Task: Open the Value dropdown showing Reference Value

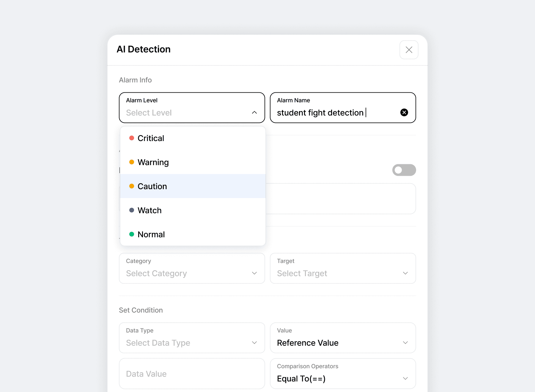Action: [x=343, y=338]
